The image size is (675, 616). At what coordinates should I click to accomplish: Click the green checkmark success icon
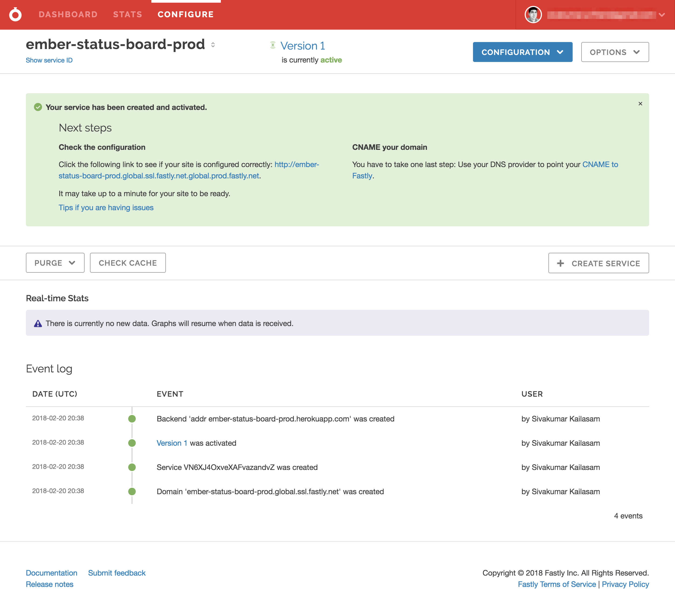coord(38,107)
